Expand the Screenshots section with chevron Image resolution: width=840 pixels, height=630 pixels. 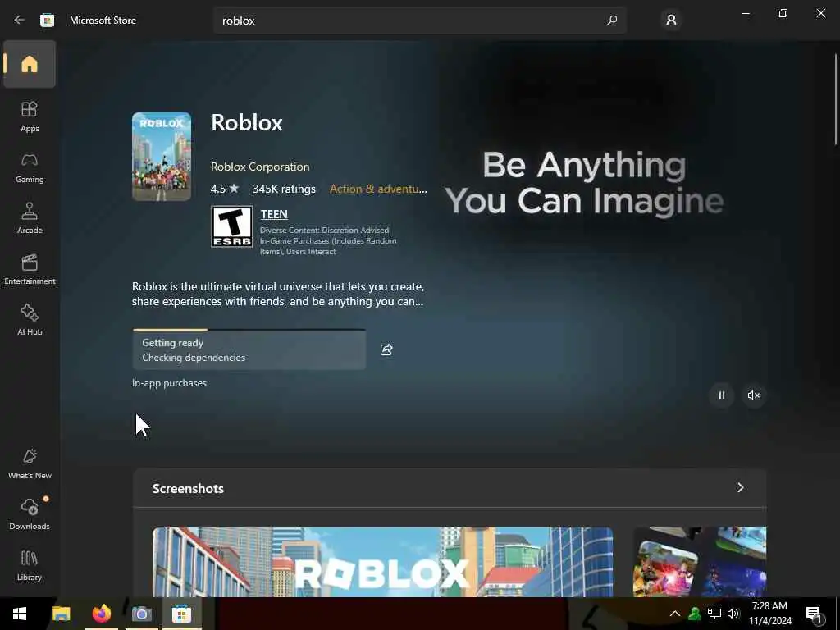(x=741, y=487)
